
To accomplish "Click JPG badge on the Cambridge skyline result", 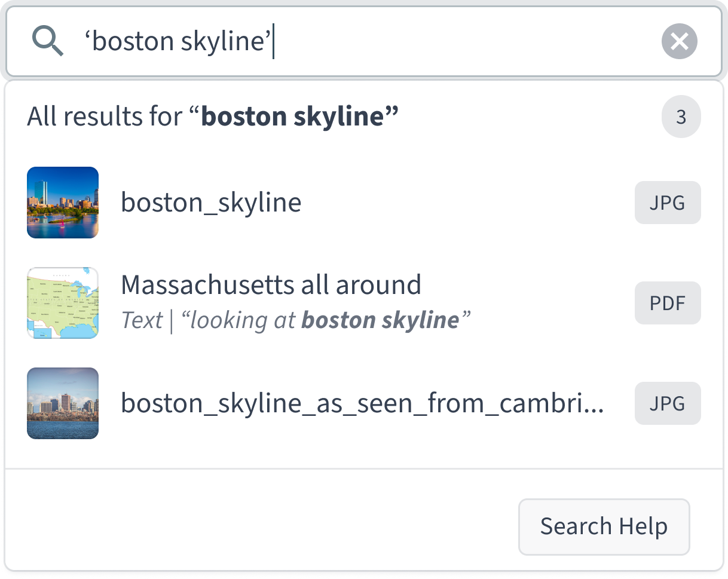I will [x=668, y=403].
